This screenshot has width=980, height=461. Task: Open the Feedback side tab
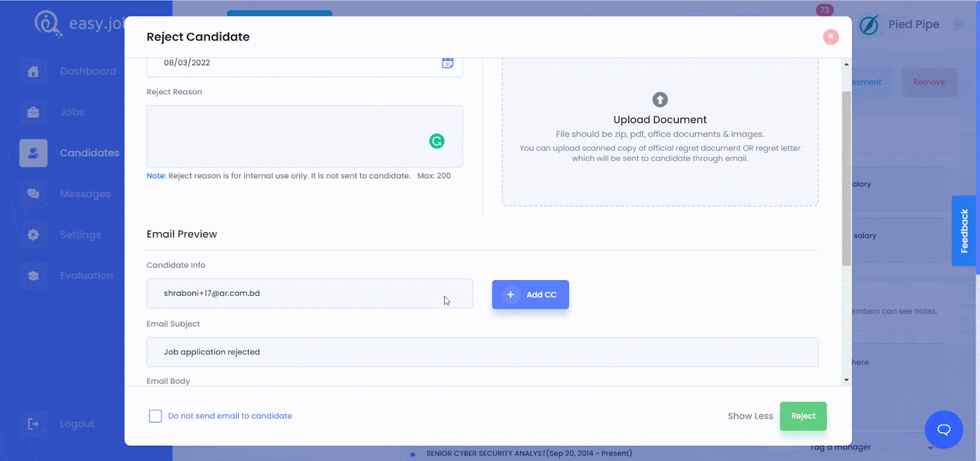[x=964, y=231]
